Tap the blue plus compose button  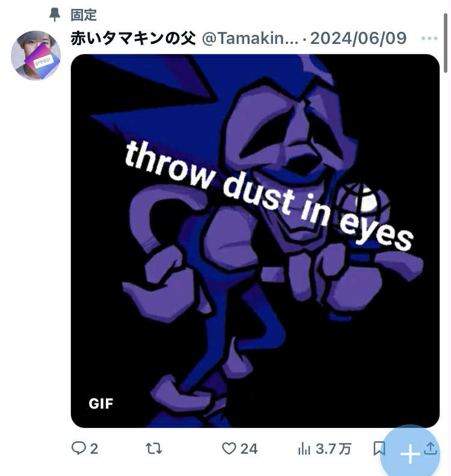point(410,454)
